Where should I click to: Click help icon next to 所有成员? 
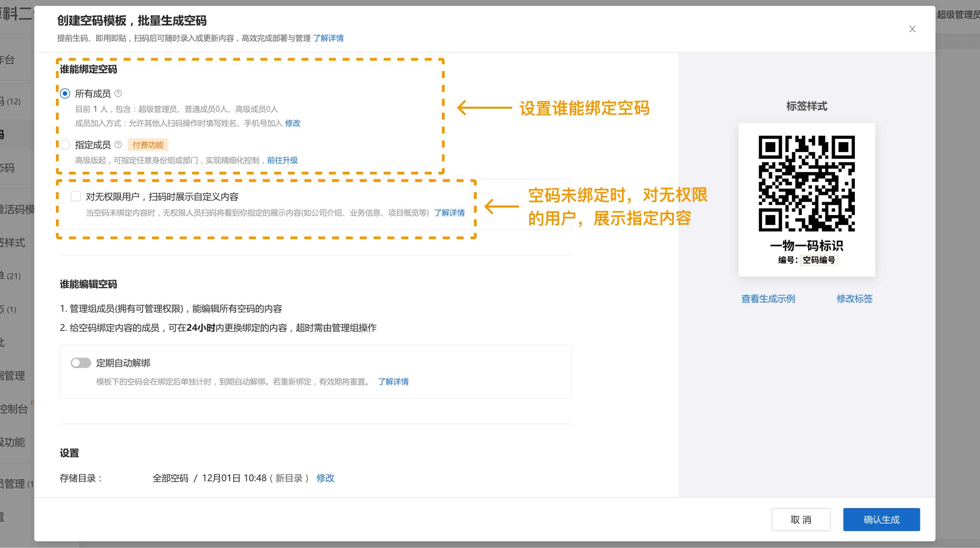click(118, 93)
